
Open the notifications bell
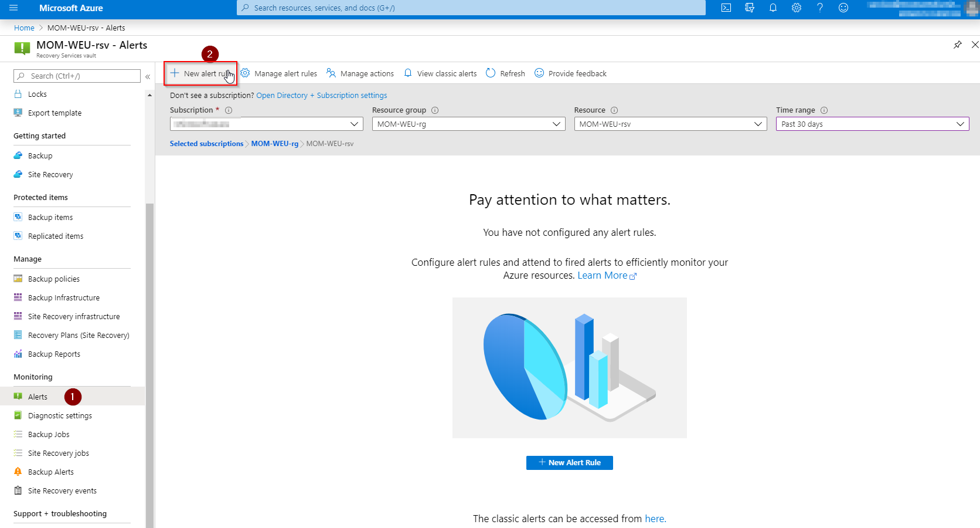coord(773,8)
